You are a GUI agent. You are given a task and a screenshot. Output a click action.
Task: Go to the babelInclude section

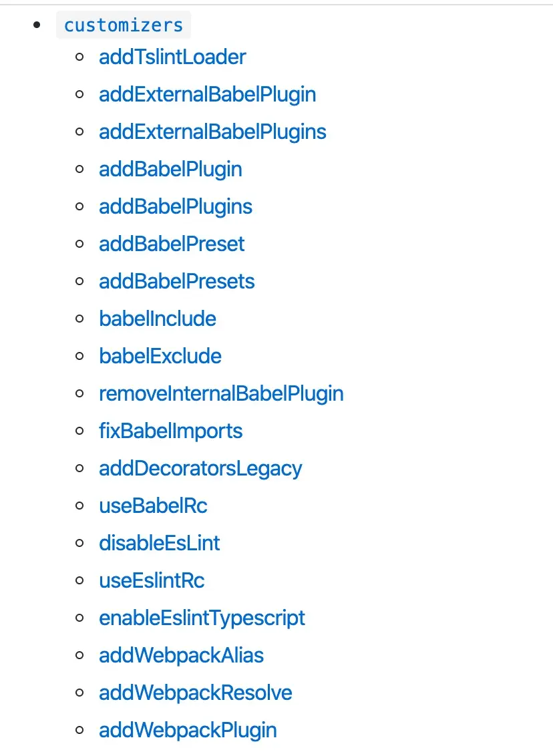(158, 319)
